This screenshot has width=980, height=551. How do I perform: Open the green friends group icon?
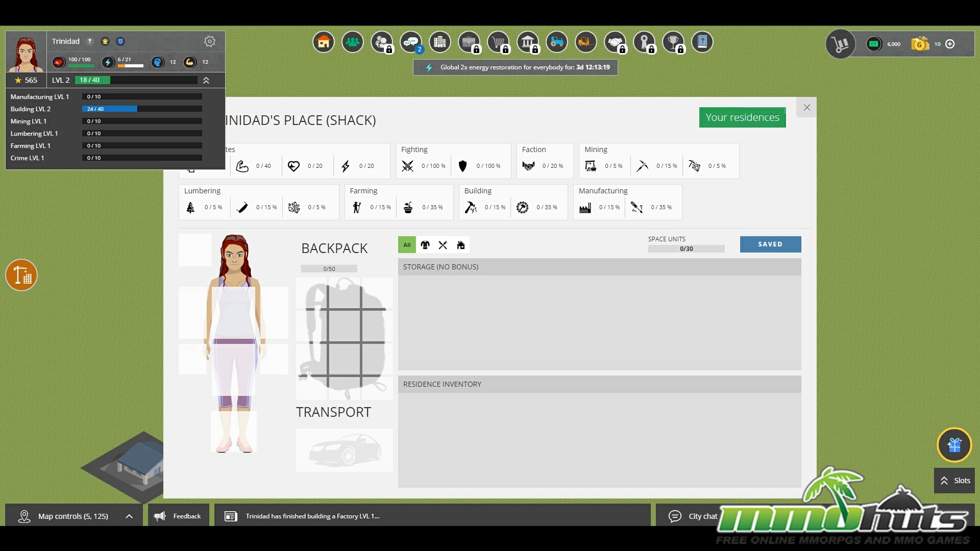(x=353, y=42)
